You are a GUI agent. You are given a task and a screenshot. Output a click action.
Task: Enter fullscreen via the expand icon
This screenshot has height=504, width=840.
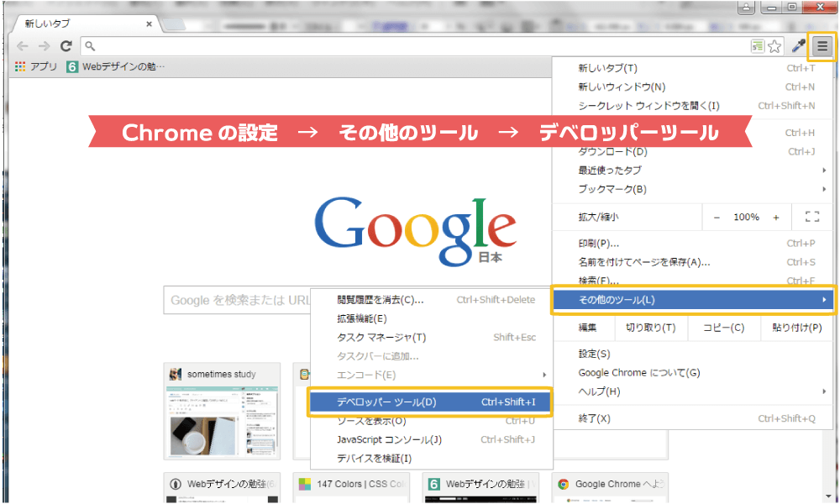point(811,217)
